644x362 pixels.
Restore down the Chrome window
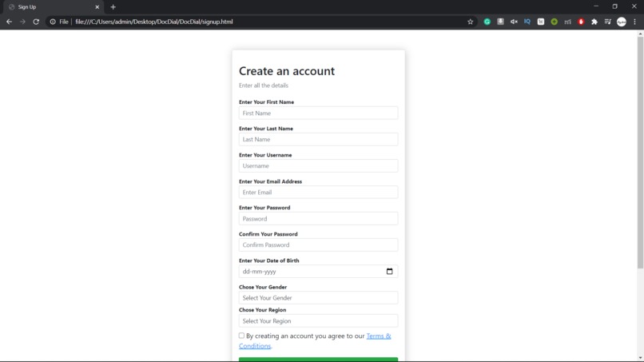pyautogui.click(x=615, y=6)
